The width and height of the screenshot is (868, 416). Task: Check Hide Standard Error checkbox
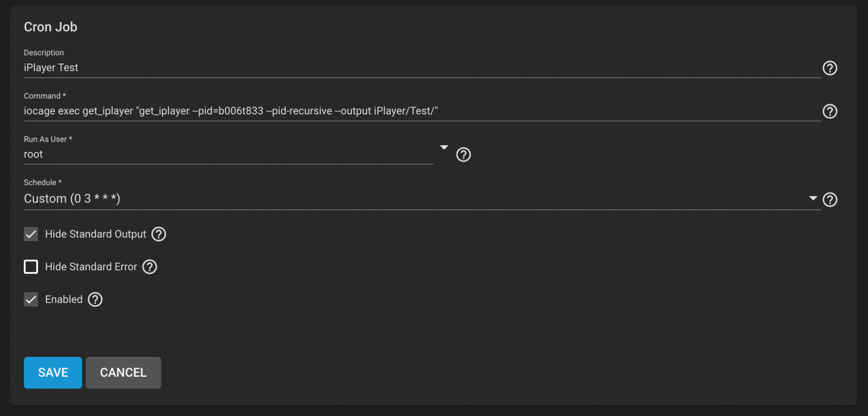[31, 267]
